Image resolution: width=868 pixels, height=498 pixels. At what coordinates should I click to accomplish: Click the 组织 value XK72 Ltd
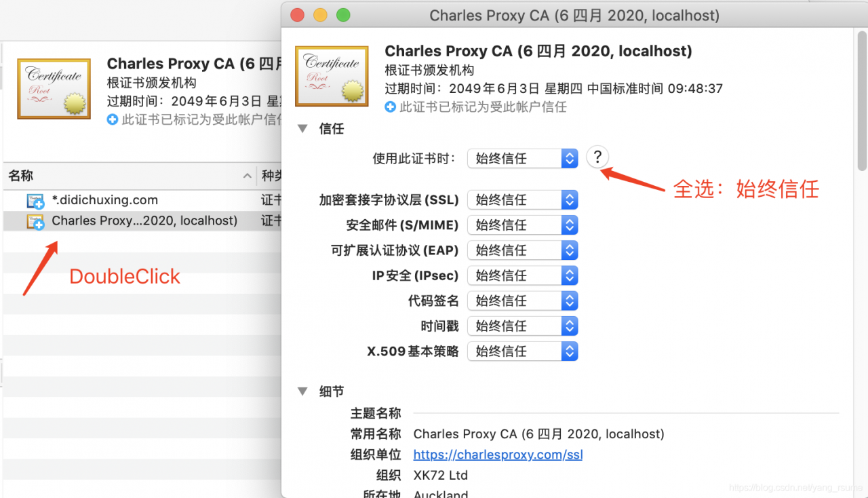tap(441, 475)
